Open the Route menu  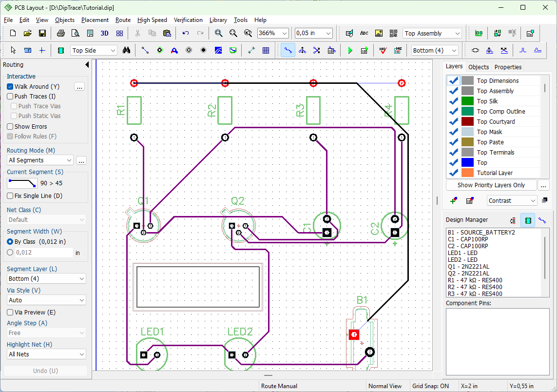pyautogui.click(x=123, y=20)
